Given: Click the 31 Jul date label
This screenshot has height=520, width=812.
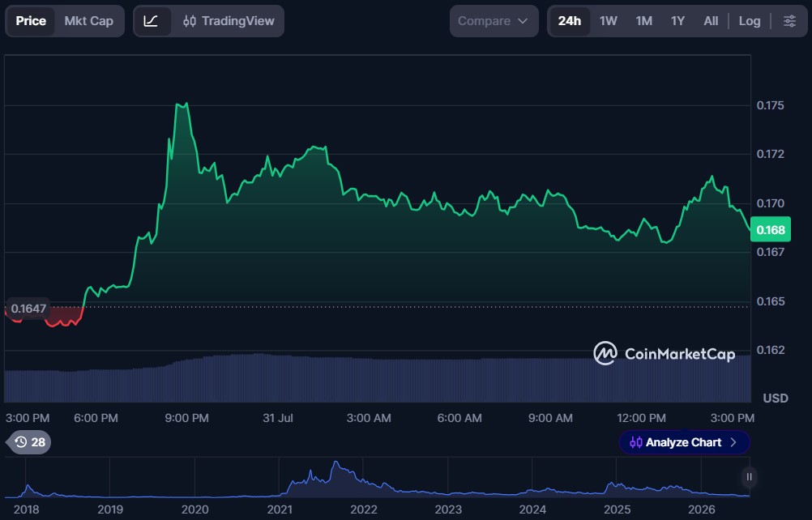Looking at the screenshot, I should 278,418.
